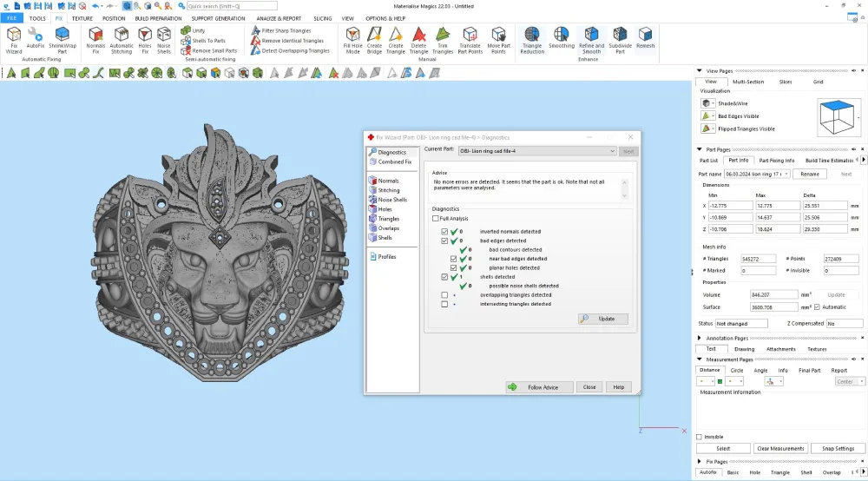Image resolution: width=868 pixels, height=481 pixels.
Task: Click Translate Part Points
Action: [x=470, y=40]
